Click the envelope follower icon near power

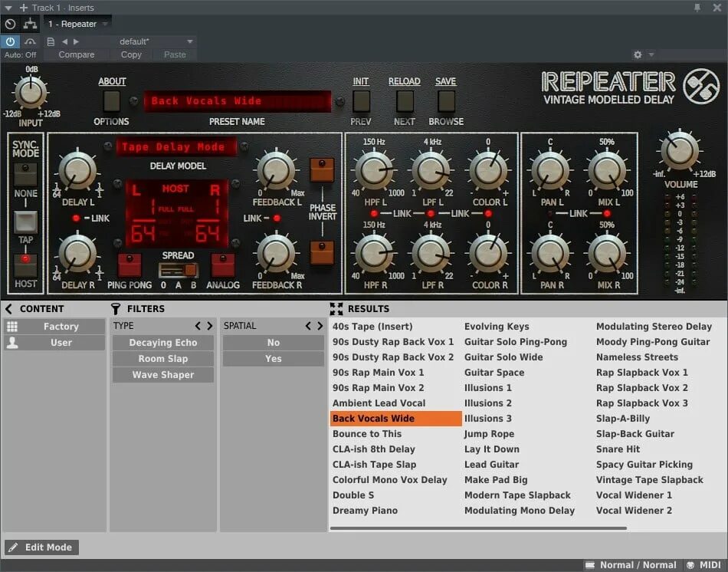[x=30, y=42]
